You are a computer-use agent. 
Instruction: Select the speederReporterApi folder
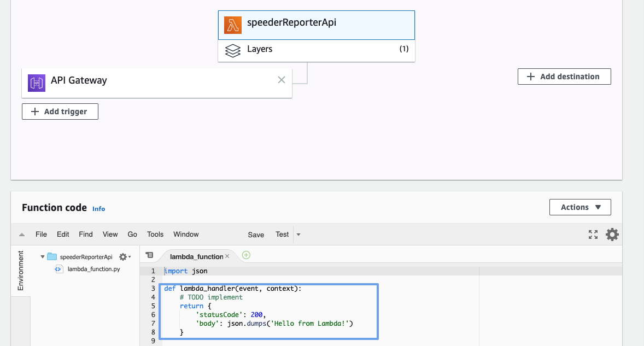(86, 257)
